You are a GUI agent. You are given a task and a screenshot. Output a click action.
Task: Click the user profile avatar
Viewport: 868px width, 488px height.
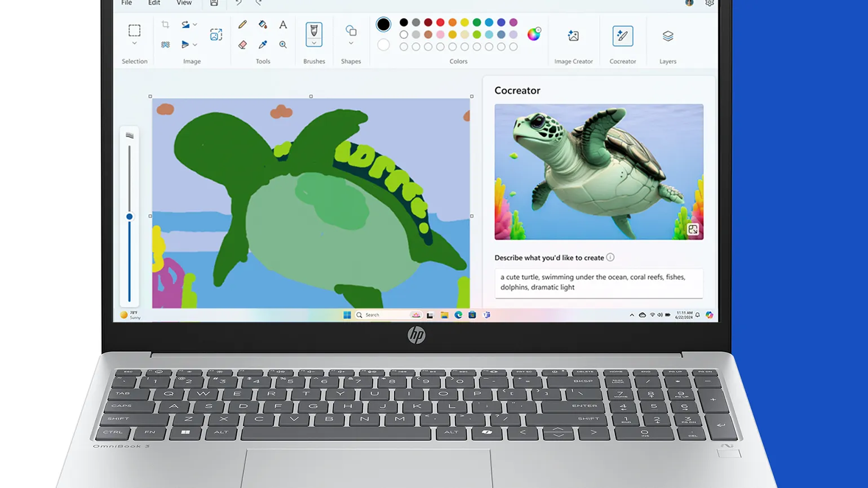(x=689, y=3)
